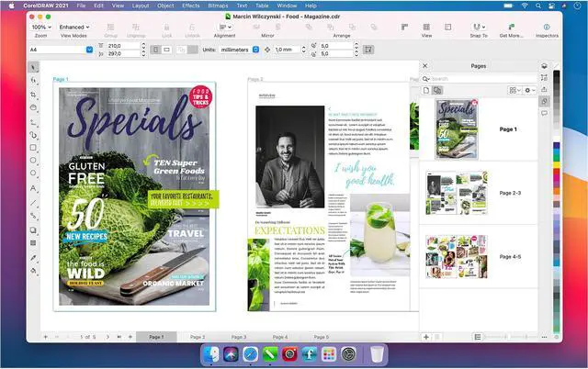Jump to the last page in navigator
The image size is (588, 369).
(x=119, y=337)
